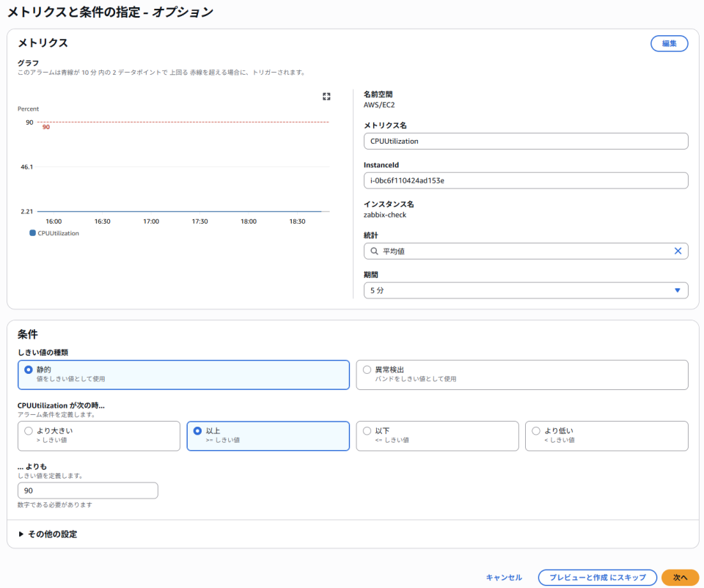Click the CPUUtilization metric name field

coord(526,141)
